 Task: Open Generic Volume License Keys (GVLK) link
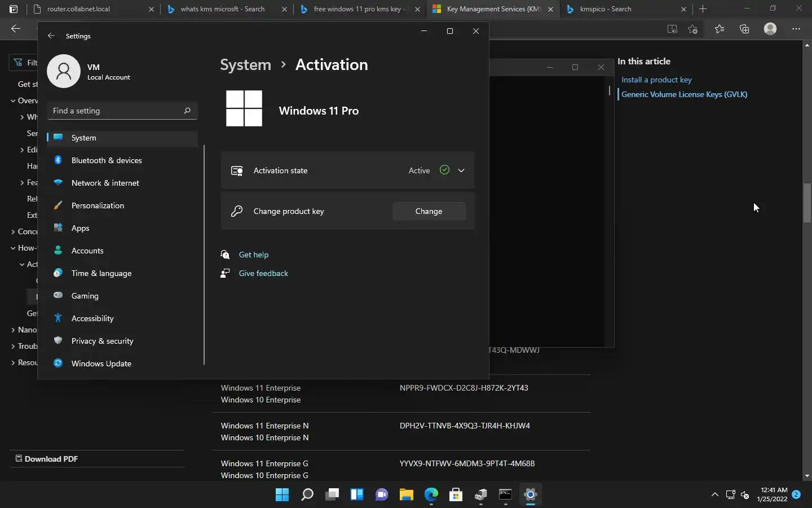click(684, 94)
